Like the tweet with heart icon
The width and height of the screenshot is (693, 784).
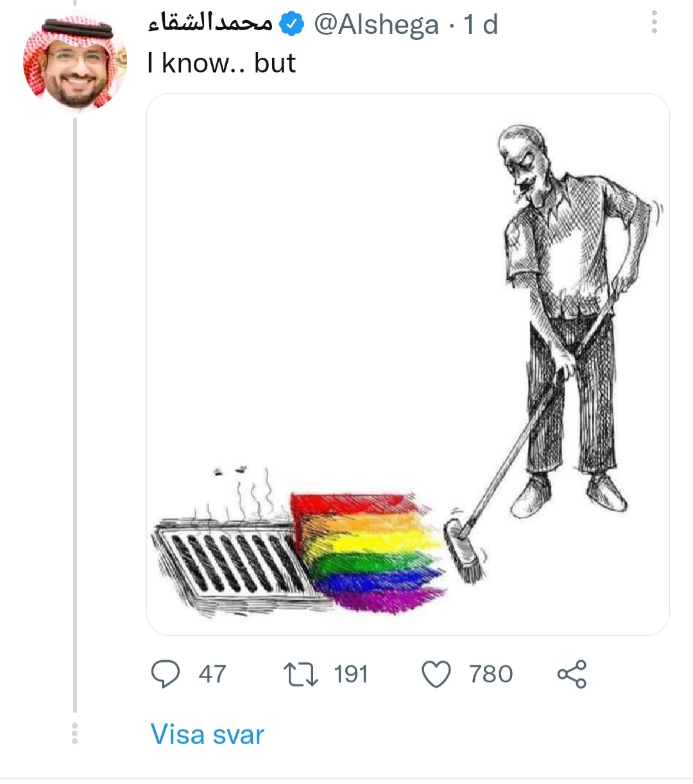point(436,674)
